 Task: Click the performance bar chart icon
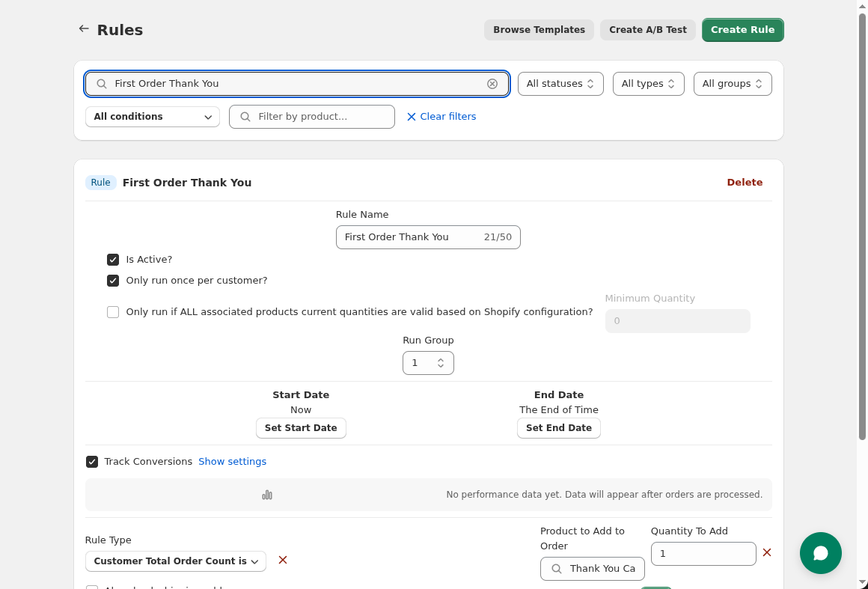click(267, 495)
